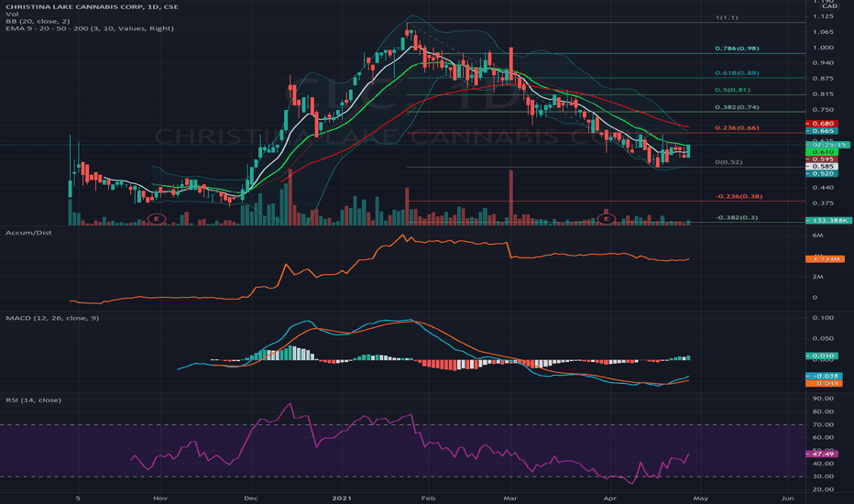Click the Fibonacci '-0.382(0.3)' level label
The image size is (854, 504).
[x=737, y=217]
